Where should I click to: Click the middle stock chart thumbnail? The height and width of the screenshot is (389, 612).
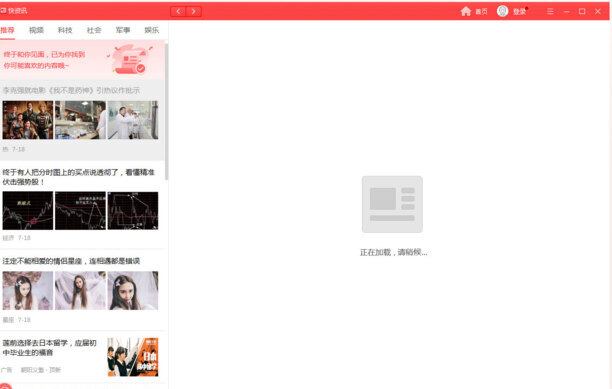click(x=80, y=211)
